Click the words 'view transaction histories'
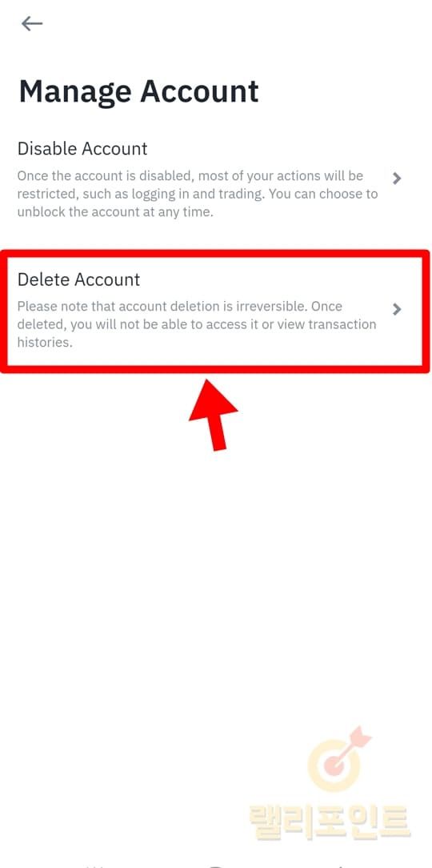 [x=197, y=333]
